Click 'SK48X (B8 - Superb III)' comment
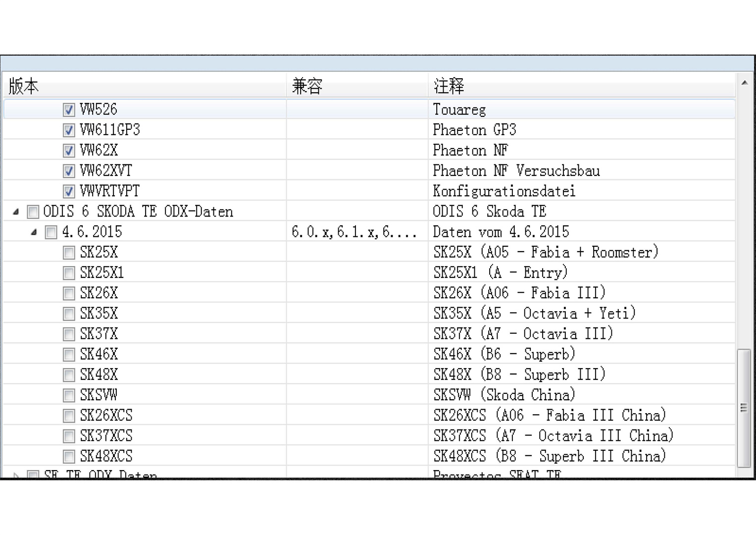Screen dimensions: 756x535 click(x=520, y=374)
